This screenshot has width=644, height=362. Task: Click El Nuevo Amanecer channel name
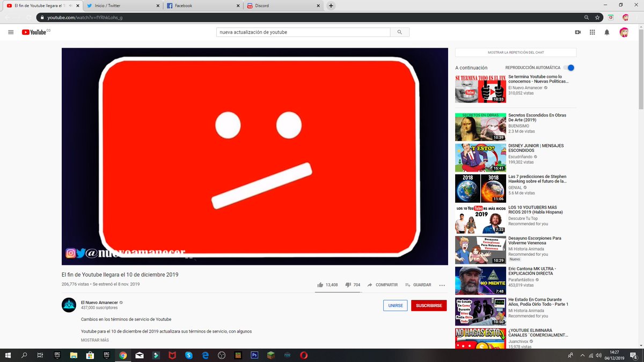point(99,302)
